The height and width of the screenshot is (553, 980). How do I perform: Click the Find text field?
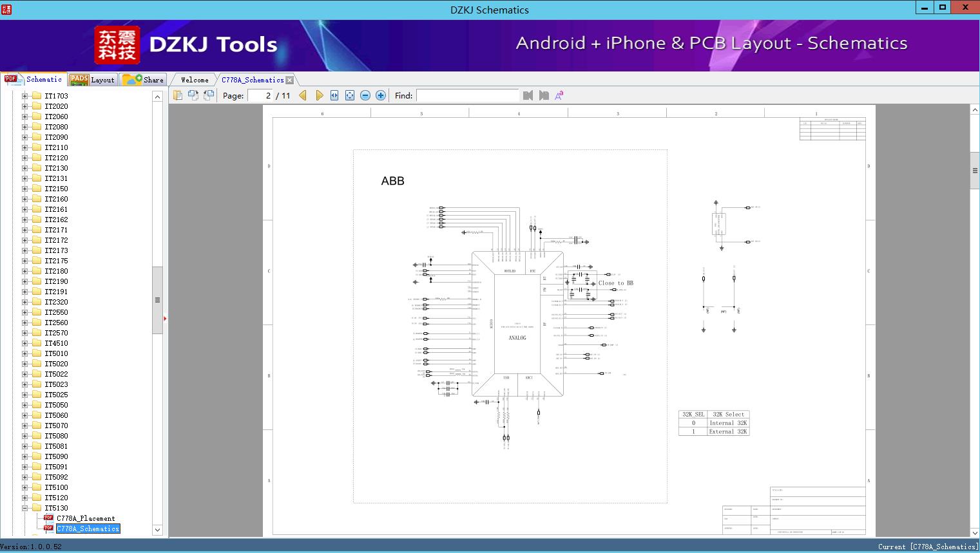[x=467, y=95]
